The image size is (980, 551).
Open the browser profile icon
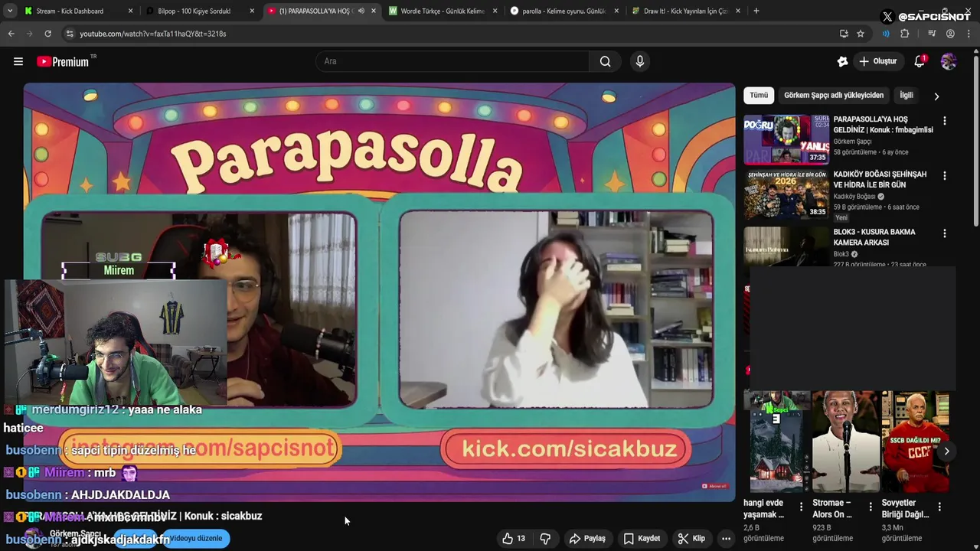pos(950,34)
